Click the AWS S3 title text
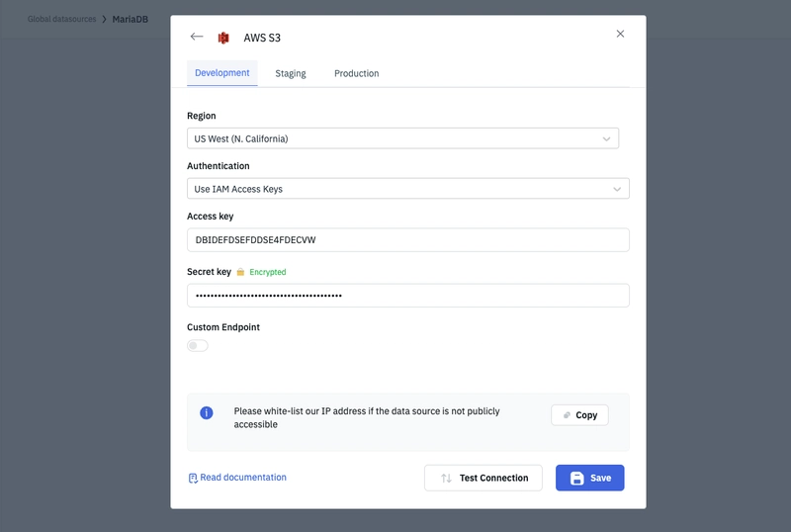The image size is (791, 532). click(x=262, y=38)
